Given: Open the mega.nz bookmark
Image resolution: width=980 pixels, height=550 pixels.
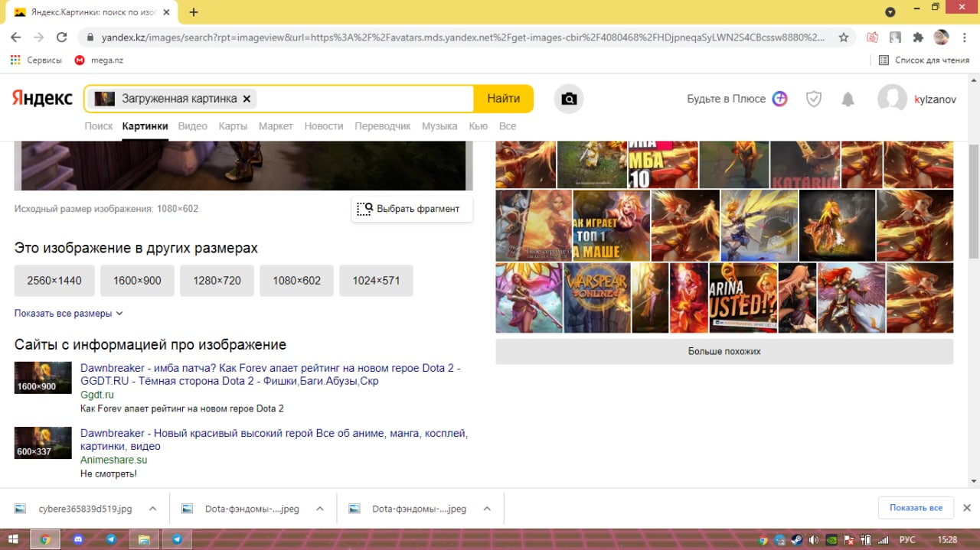Looking at the screenshot, I should [99, 60].
